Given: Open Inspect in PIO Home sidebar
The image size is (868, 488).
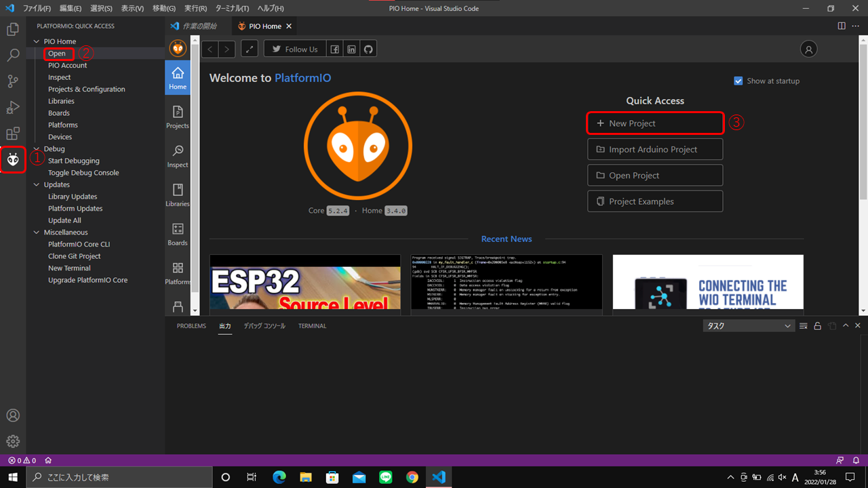Looking at the screenshot, I should (x=178, y=156).
